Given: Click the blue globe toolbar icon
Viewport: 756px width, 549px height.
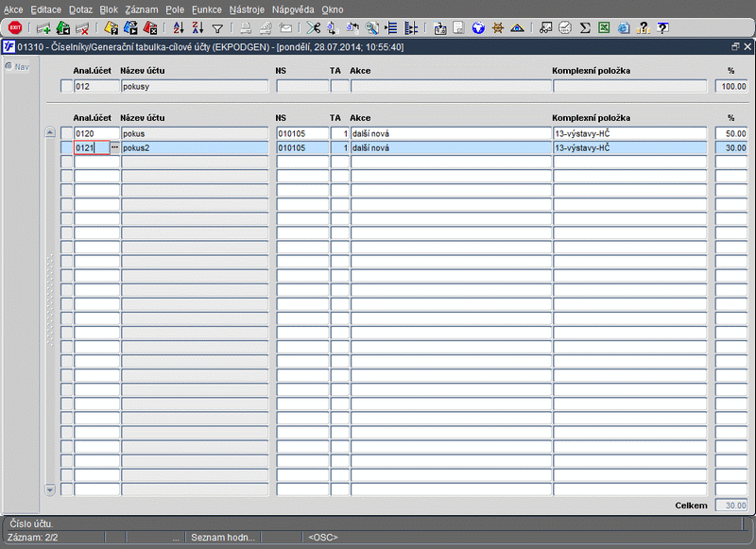Looking at the screenshot, I should [478, 28].
